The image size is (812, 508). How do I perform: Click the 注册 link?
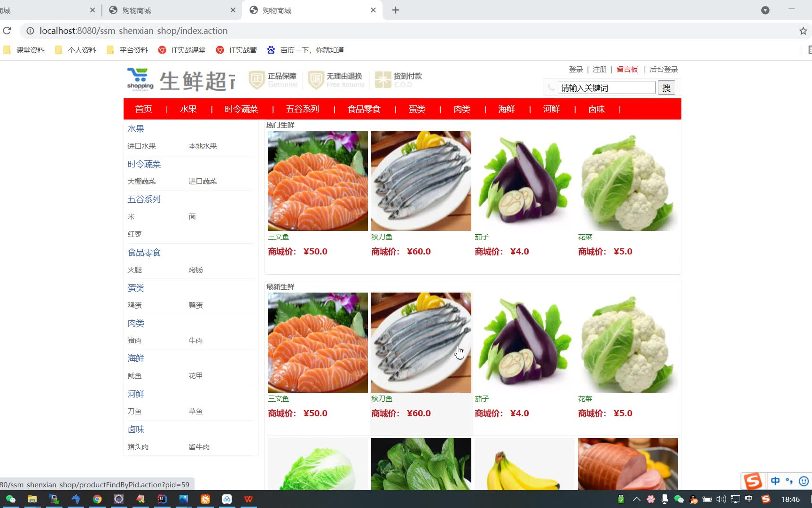coord(600,69)
